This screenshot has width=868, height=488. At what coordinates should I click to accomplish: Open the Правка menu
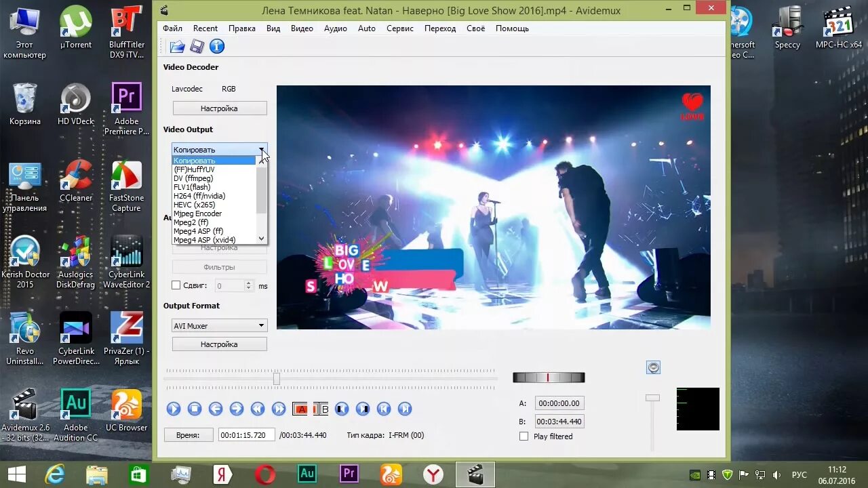pos(242,28)
